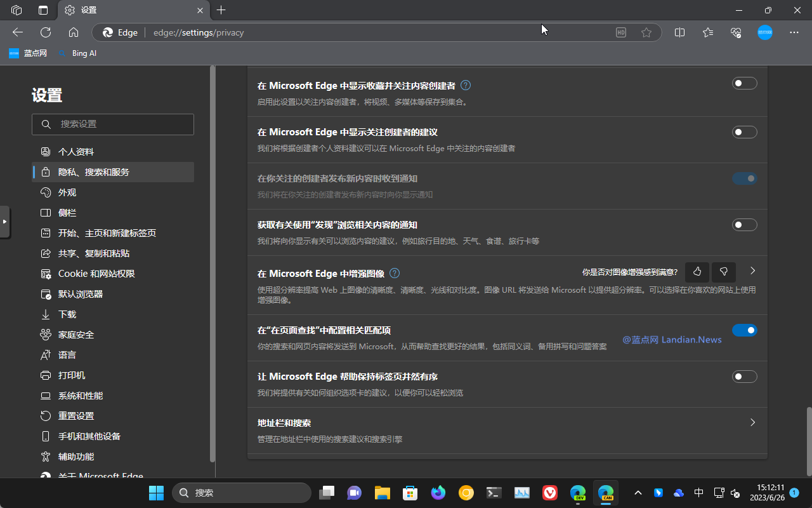Open the browser home page icon
812x508 pixels.
[x=74, y=32]
